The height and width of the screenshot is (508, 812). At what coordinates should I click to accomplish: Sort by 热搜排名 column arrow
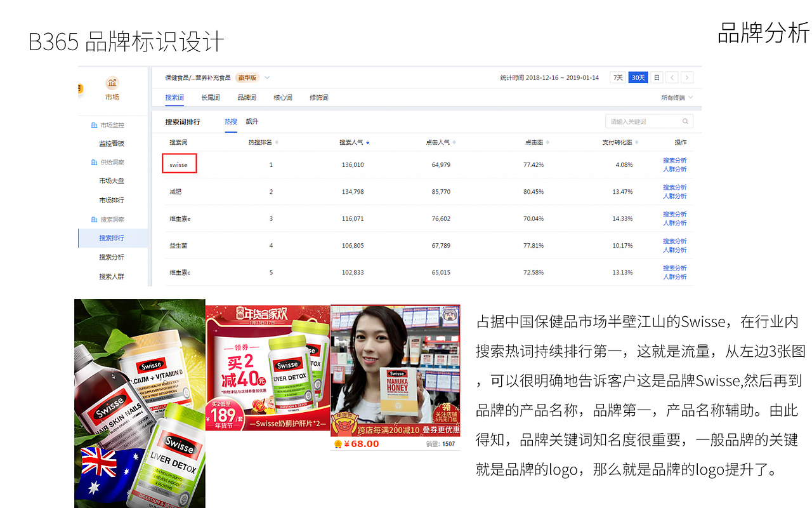click(x=277, y=142)
